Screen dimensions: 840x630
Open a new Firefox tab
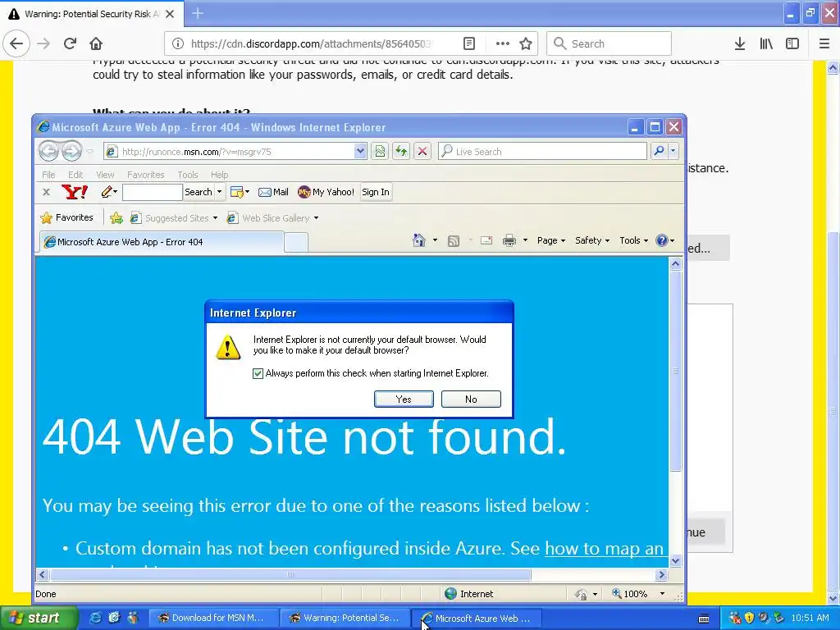tap(197, 13)
